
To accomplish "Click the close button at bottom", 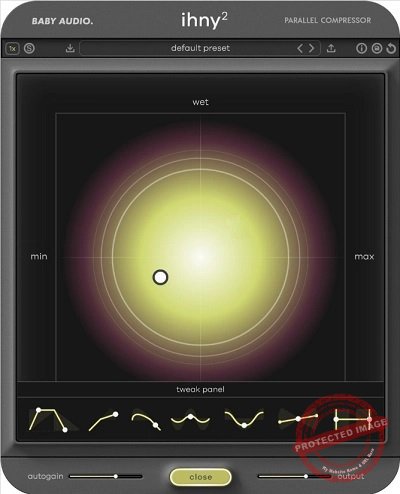I will 201,477.
